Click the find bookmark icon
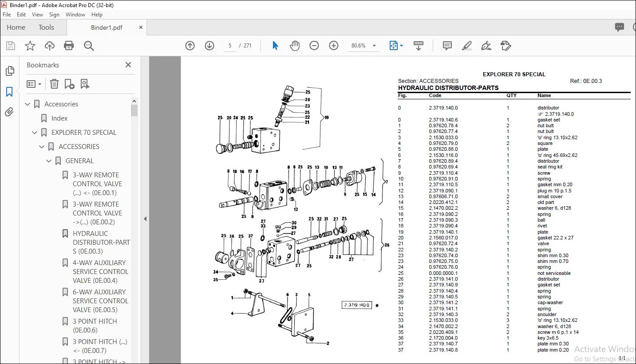Viewport: 636px width, 364px height. [85, 84]
